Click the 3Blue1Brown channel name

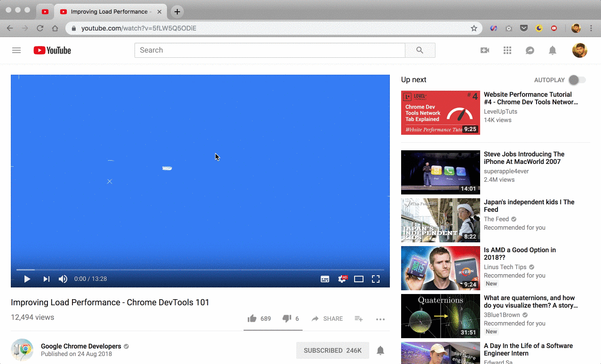click(502, 315)
